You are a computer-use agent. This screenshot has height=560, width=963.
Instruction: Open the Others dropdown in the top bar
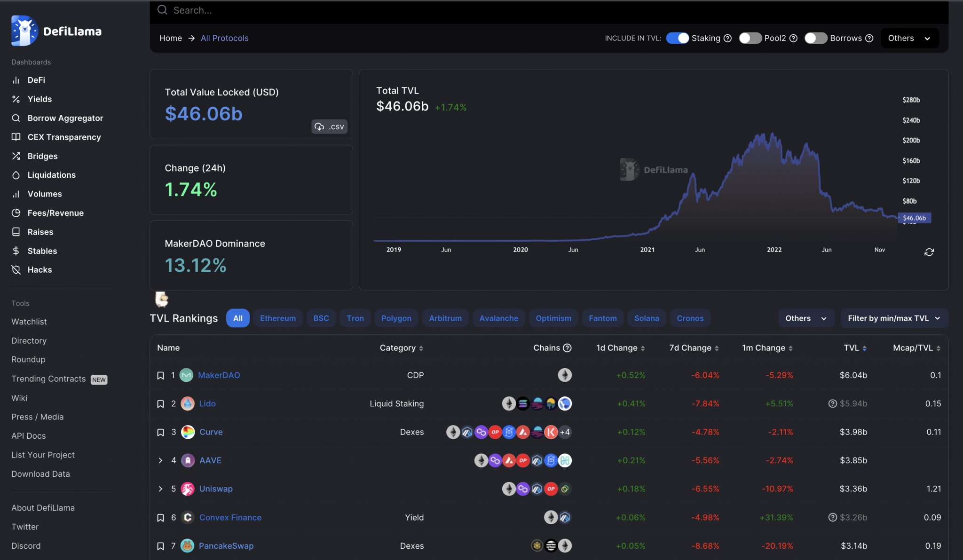tap(908, 38)
